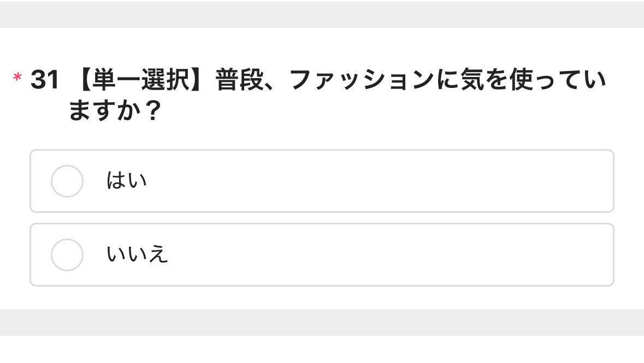Choose the はい option card's empty right area
Screen dimensions: 644x363
point(437,181)
